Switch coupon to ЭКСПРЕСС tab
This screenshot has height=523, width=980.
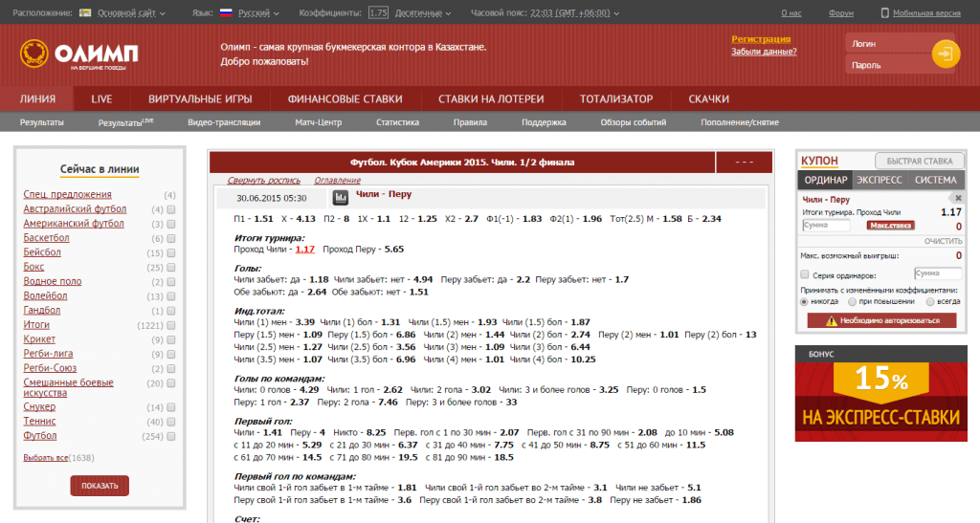point(879,180)
